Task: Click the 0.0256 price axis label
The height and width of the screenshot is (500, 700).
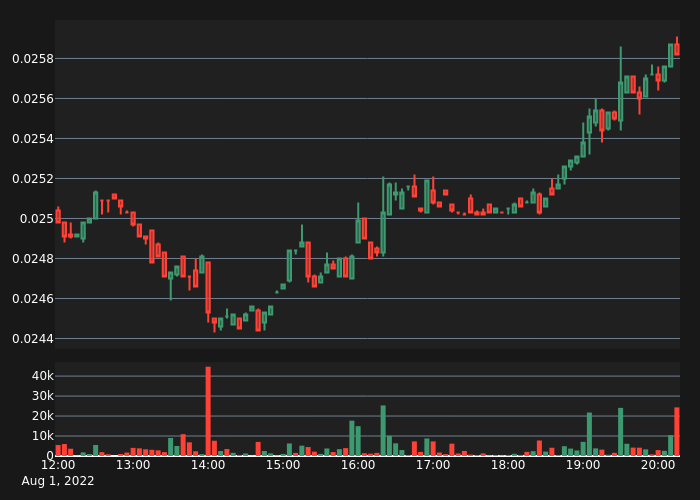Action: coord(33,99)
